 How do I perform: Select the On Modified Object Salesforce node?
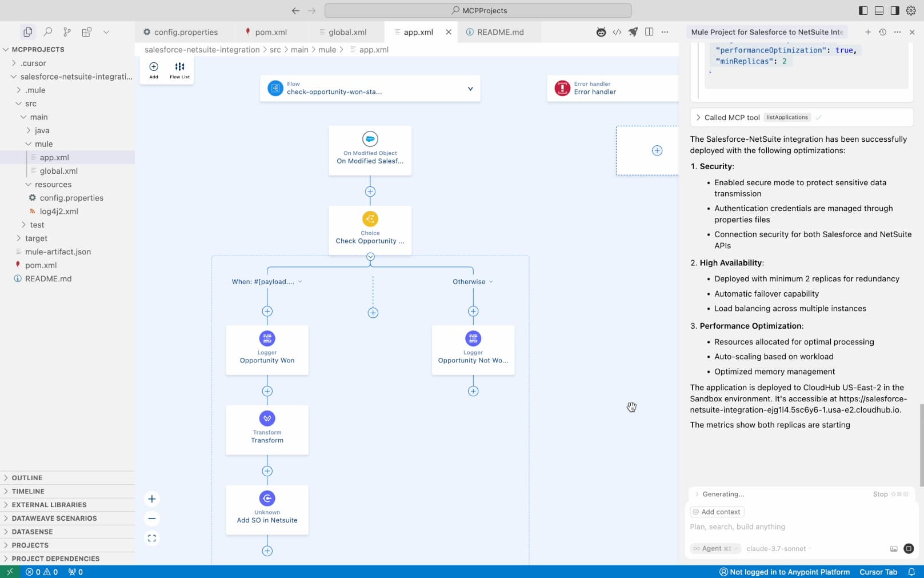pyautogui.click(x=370, y=150)
